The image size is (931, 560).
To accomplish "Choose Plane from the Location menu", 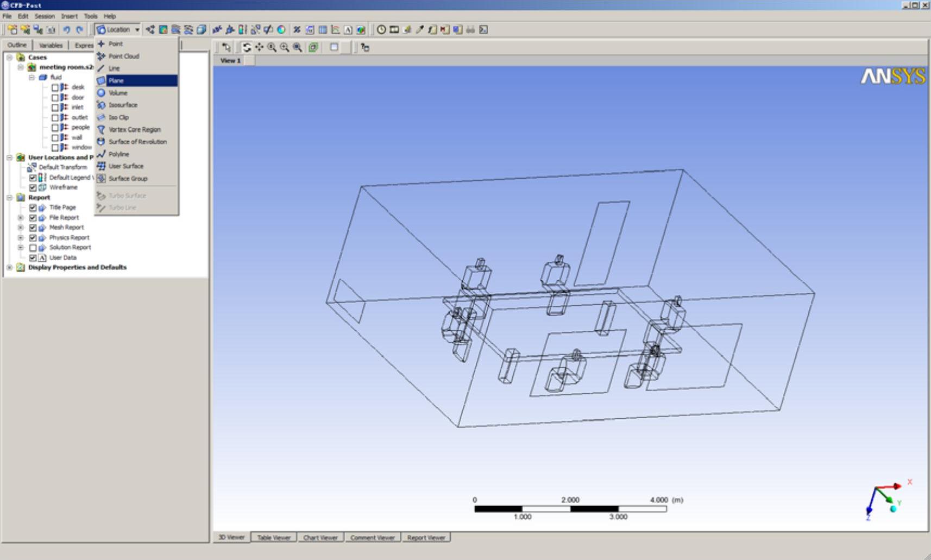I will coord(116,80).
